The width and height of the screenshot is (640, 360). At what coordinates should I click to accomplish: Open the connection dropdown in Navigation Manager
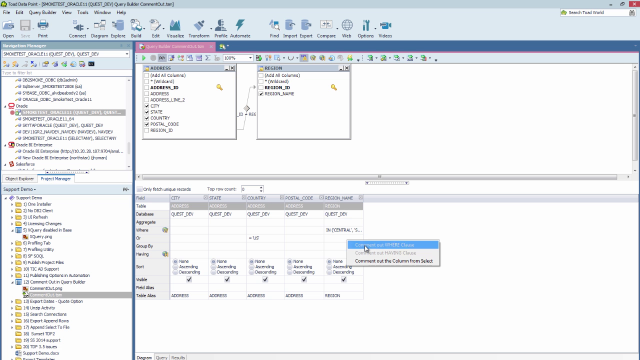pyautogui.click(x=127, y=54)
